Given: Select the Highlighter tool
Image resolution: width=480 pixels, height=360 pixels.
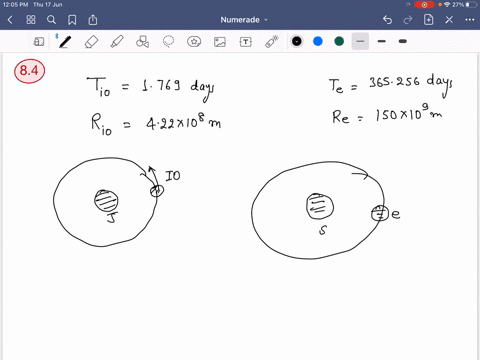Looking at the screenshot, I should 117,42.
